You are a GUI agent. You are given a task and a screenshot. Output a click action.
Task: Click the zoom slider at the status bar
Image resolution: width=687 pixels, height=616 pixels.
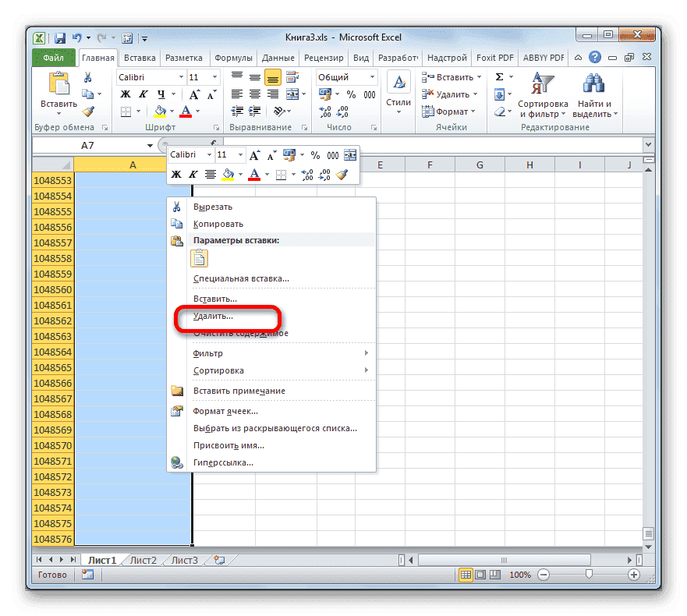coord(588,575)
